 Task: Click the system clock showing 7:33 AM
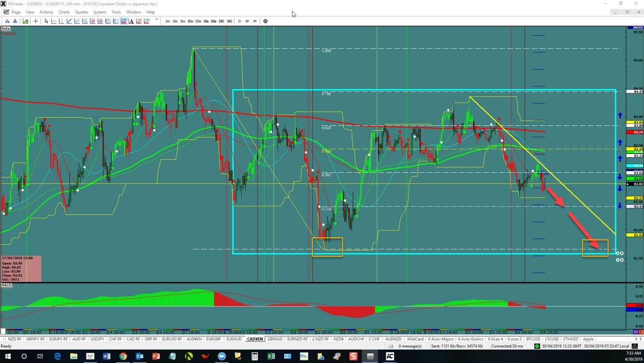tap(633, 353)
